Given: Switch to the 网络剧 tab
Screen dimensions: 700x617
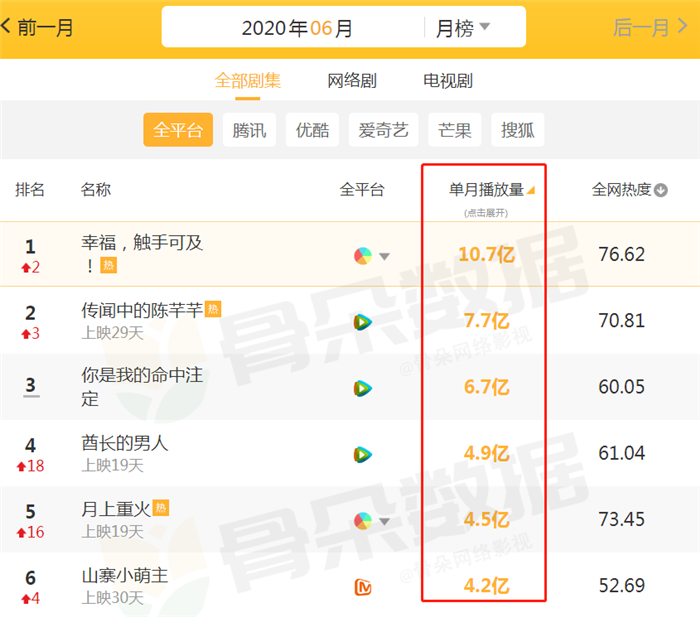Looking at the screenshot, I should (x=352, y=81).
